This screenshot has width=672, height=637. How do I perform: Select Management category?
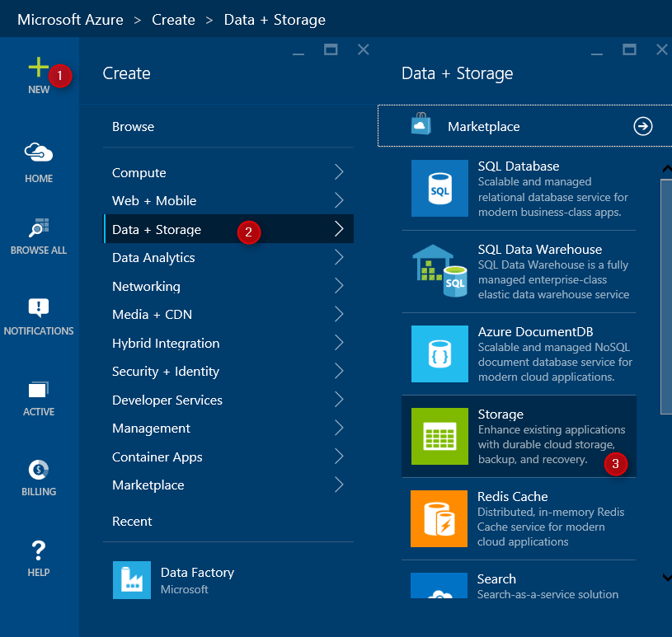(x=228, y=428)
